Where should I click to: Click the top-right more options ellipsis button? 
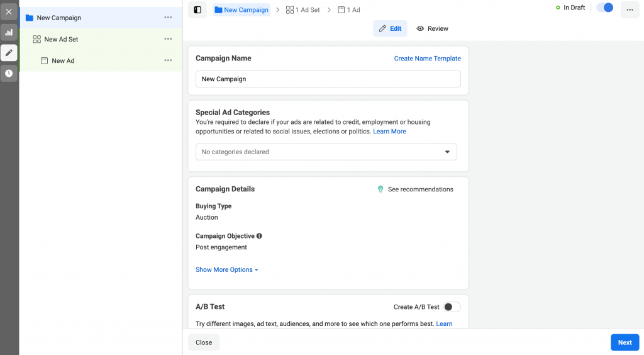[x=630, y=10]
